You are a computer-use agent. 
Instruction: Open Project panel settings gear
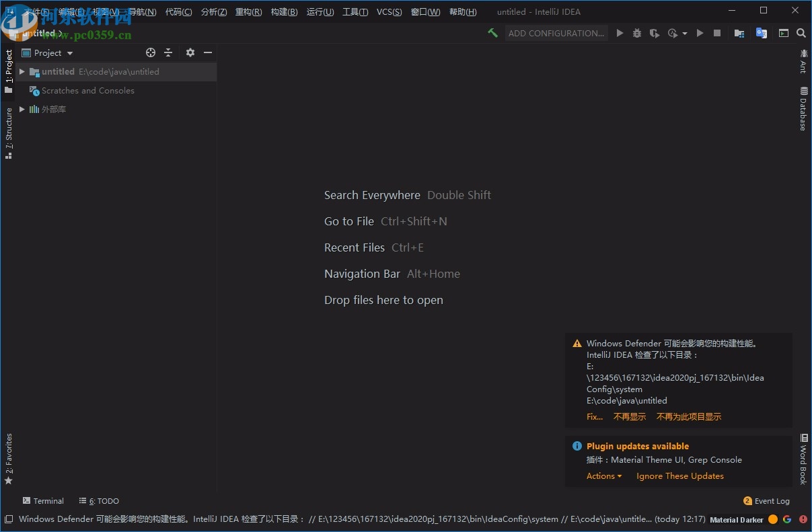(190, 52)
